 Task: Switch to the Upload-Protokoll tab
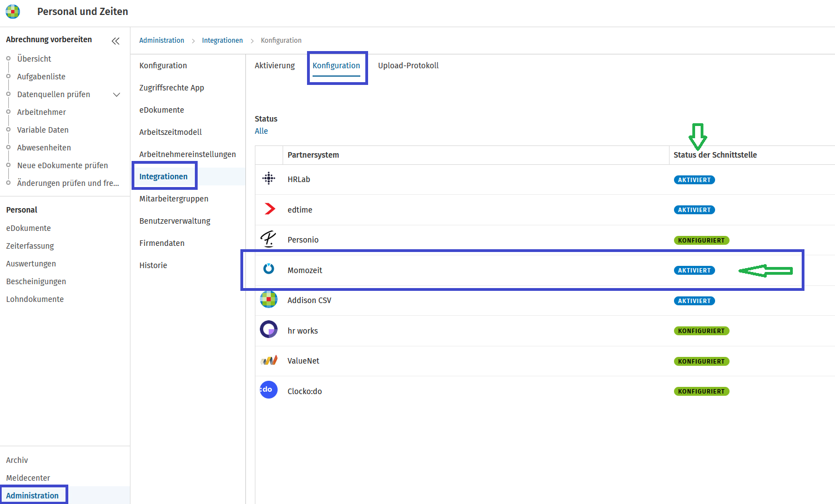pos(408,65)
